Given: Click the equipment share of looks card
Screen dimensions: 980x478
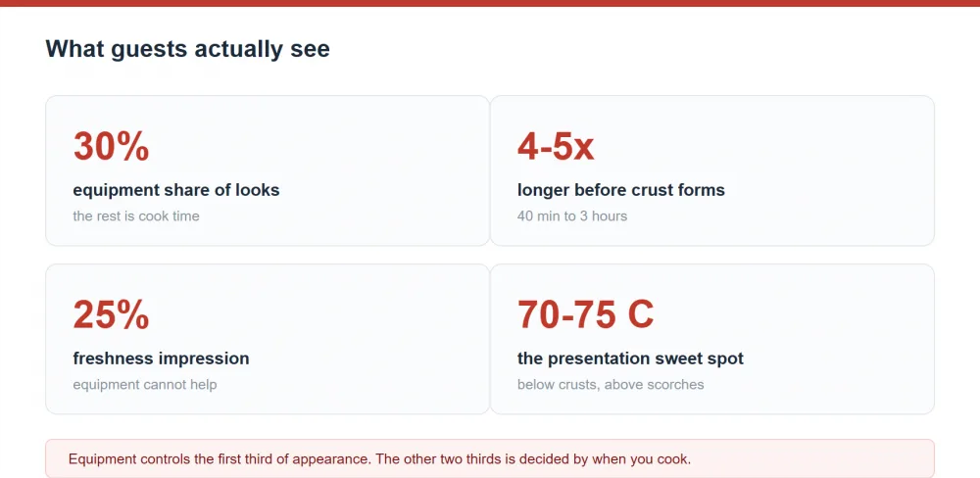Looking at the screenshot, I should coord(268,170).
